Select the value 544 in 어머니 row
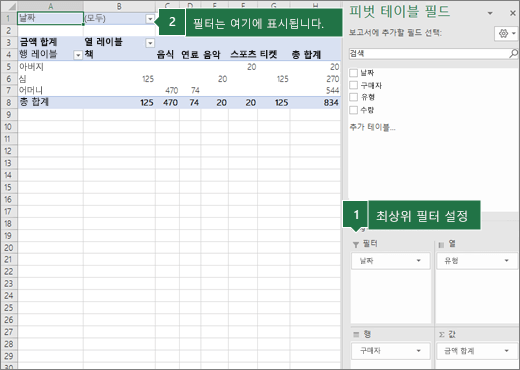The image size is (520, 370). (x=315, y=90)
